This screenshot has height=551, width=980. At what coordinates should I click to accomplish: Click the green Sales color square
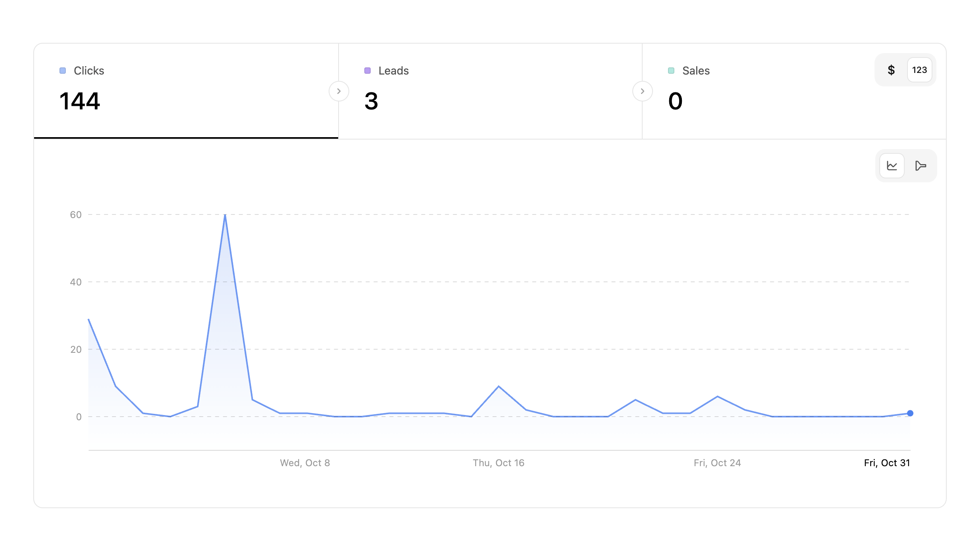(x=671, y=71)
